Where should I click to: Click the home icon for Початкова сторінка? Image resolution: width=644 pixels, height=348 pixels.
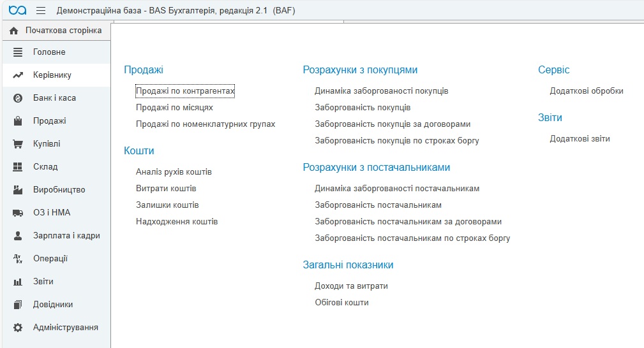[x=13, y=31]
